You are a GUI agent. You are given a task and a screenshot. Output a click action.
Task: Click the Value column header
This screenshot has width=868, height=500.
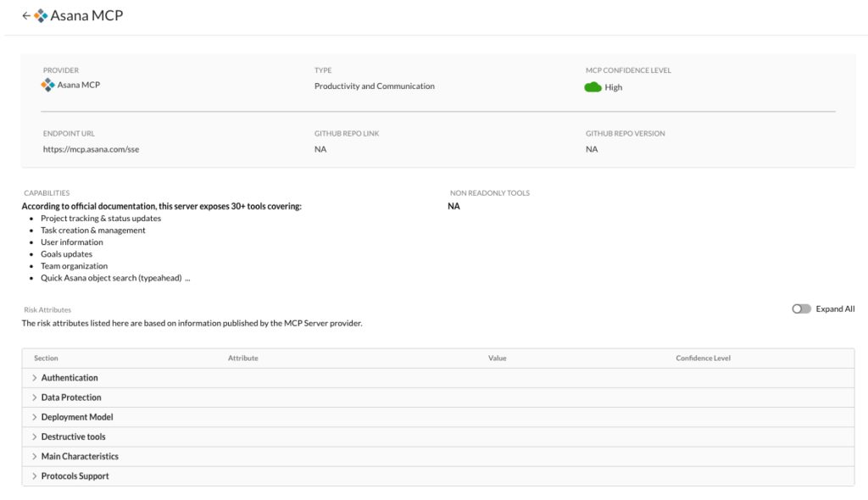[x=497, y=358]
